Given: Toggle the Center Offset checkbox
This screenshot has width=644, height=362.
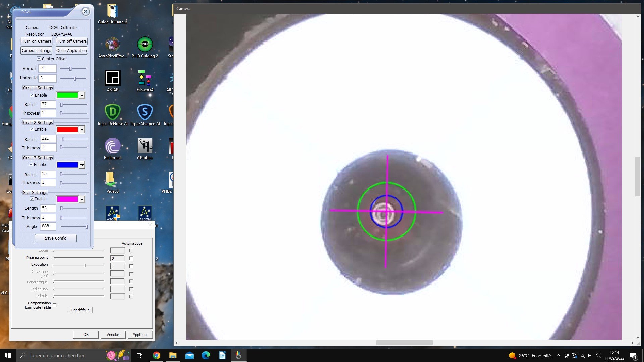Looking at the screenshot, I should click(39, 59).
